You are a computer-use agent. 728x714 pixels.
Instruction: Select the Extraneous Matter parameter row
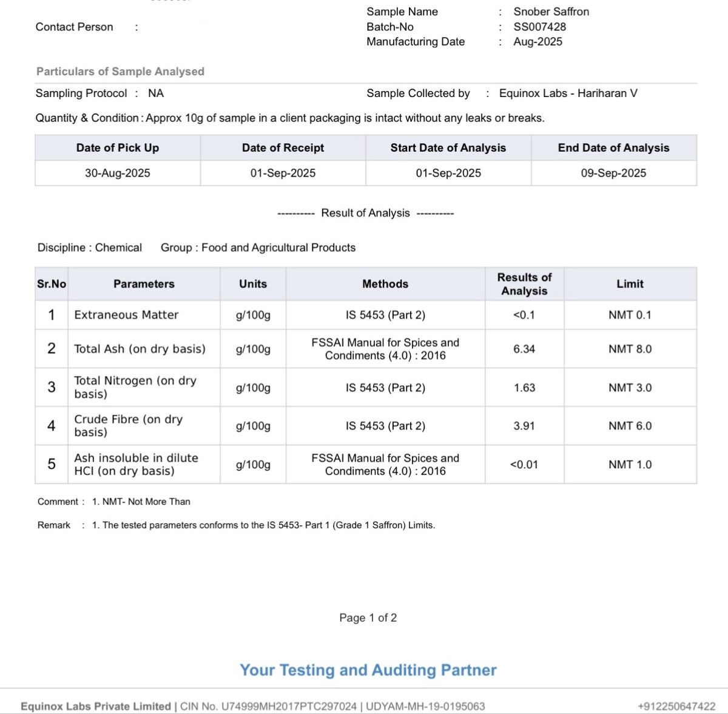point(366,315)
